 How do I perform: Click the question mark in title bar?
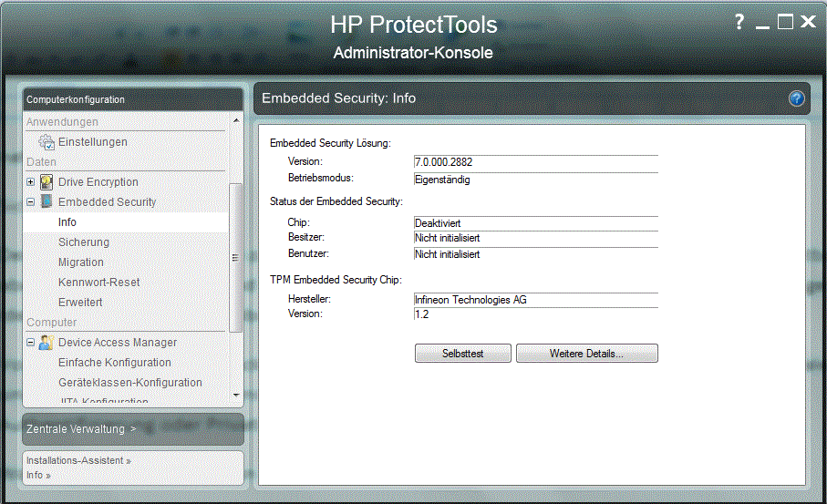tap(739, 22)
